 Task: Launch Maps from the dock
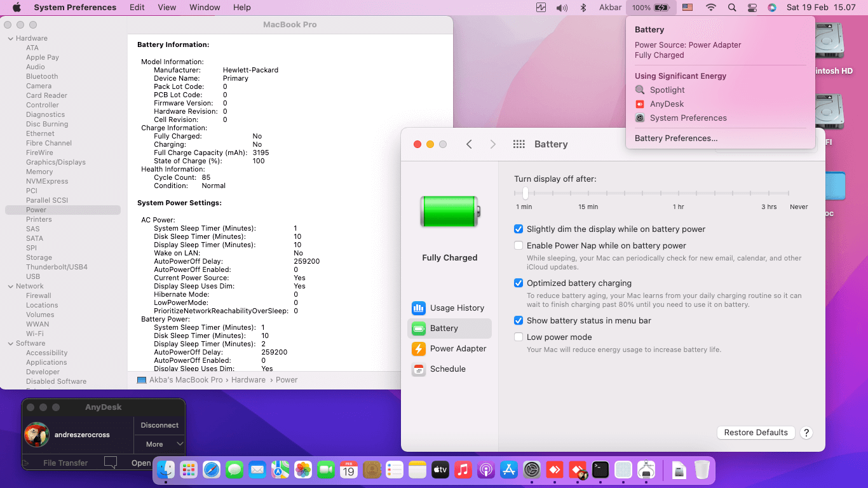point(280,470)
